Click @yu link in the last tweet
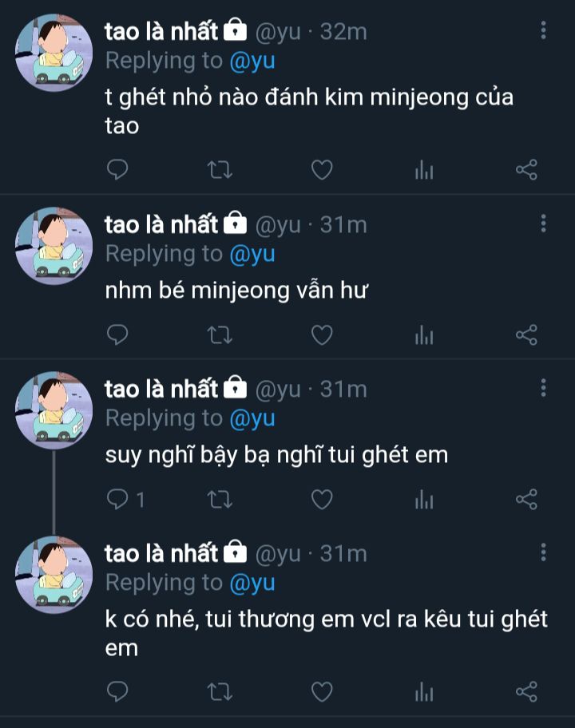Viewport: 575px width, 728px height. [252, 584]
